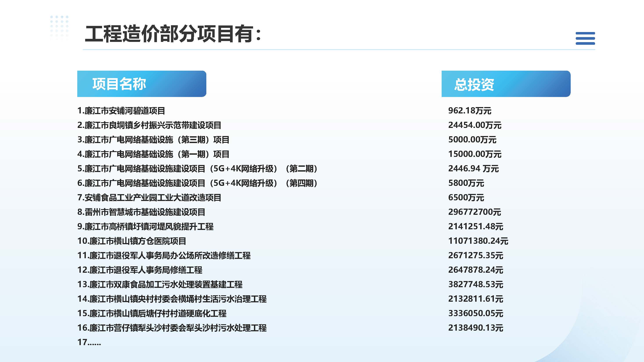
Task: Click the amount 3827748.53元
Action: (475, 285)
